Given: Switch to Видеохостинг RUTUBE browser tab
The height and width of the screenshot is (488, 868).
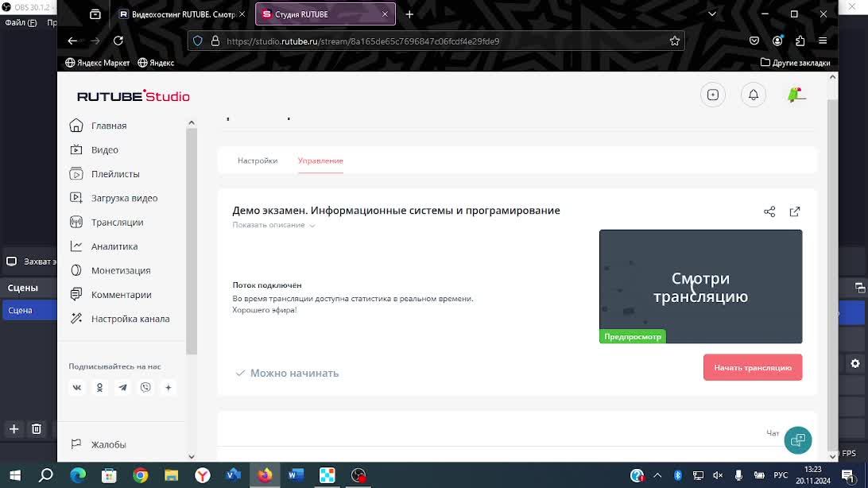Looking at the screenshot, I should pyautogui.click(x=183, y=14).
